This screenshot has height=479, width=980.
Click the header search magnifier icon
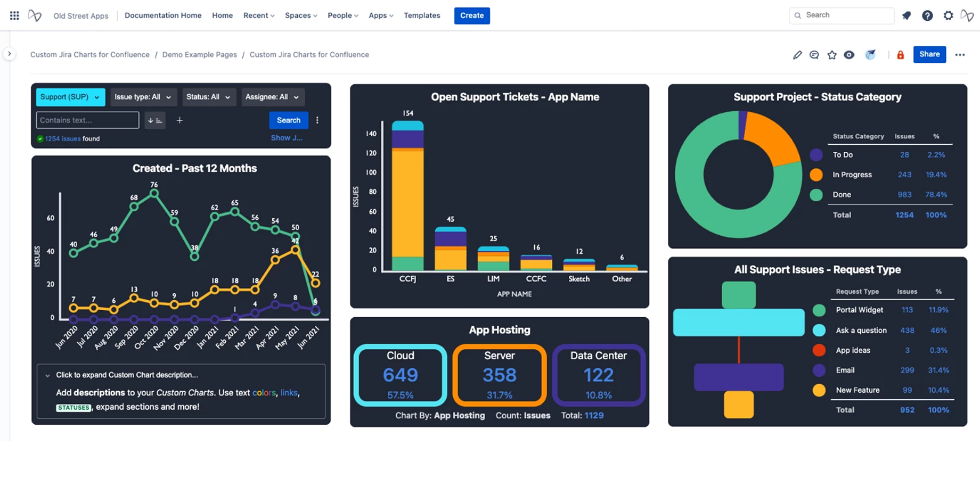(798, 15)
